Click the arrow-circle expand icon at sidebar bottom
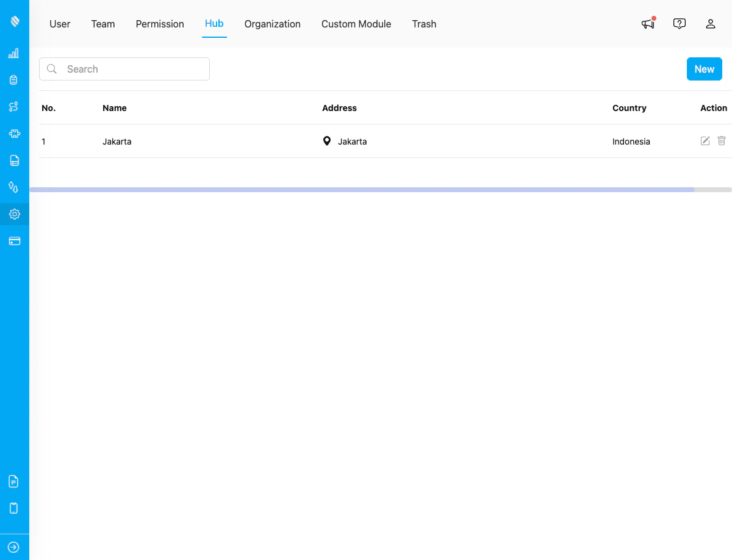 tap(14, 547)
